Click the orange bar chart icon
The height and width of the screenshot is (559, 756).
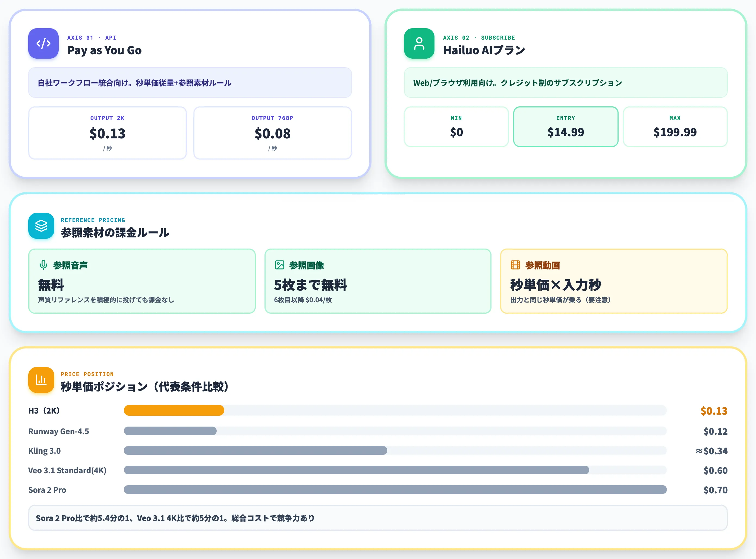tap(41, 380)
